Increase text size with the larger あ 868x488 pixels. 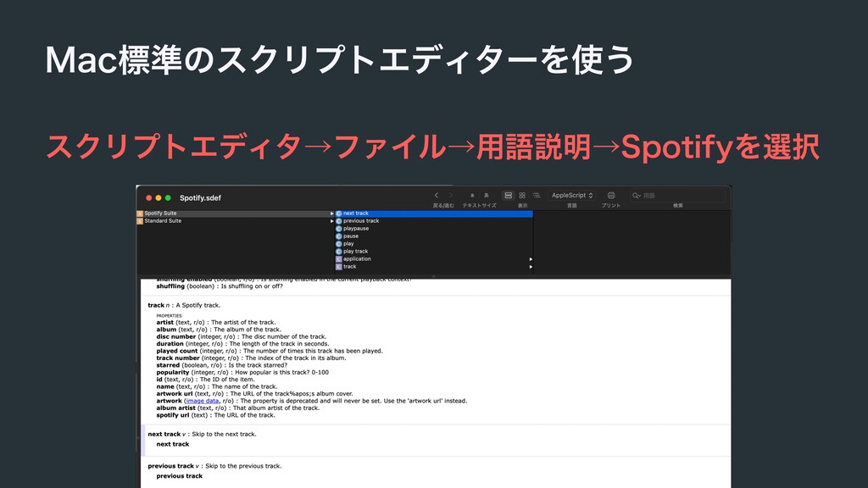click(487, 196)
